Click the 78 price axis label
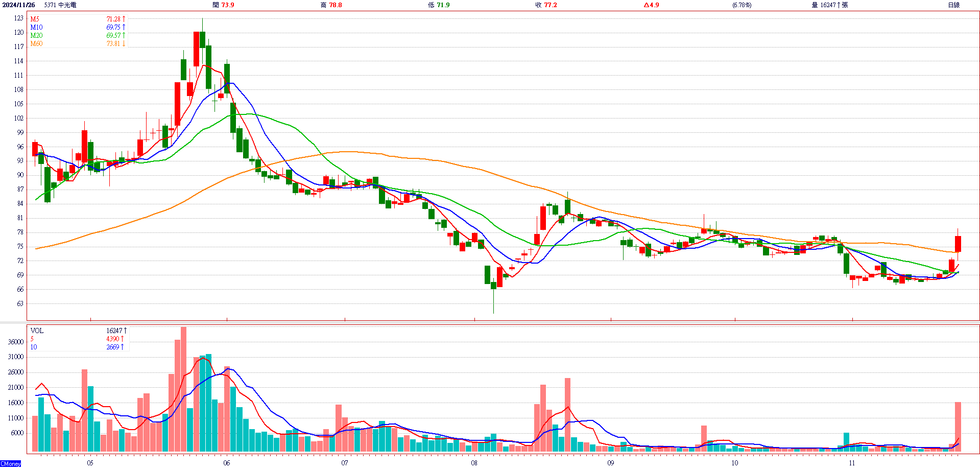 click(x=20, y=232)
